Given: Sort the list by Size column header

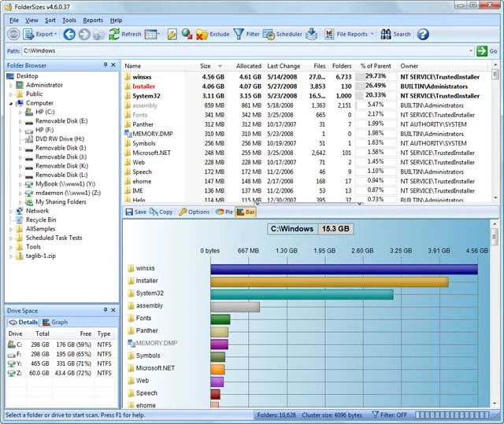Looking at the screenshot, I should (206, 66).
